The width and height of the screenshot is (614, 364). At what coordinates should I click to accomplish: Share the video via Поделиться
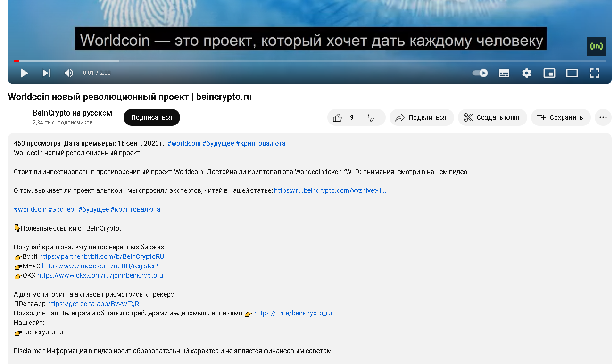coord(422,117)
